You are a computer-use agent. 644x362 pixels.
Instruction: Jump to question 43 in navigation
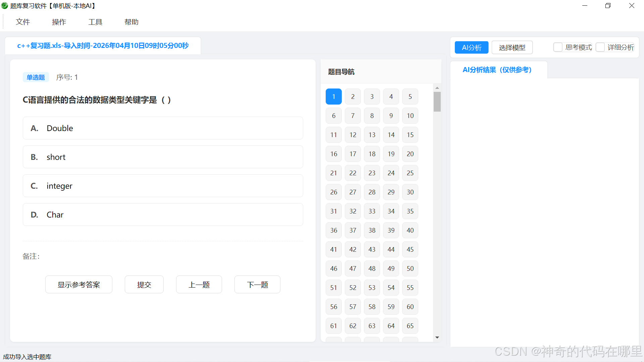click(372, 249)
